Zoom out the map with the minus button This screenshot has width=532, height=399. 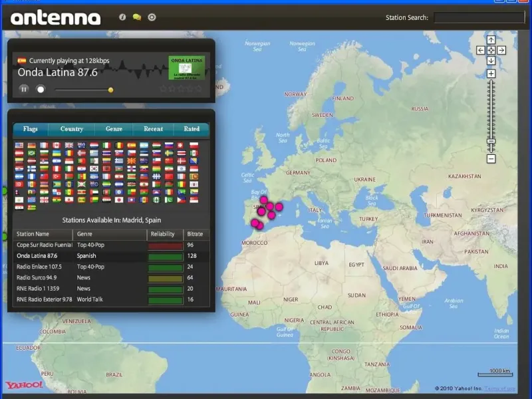pos(491,158)
